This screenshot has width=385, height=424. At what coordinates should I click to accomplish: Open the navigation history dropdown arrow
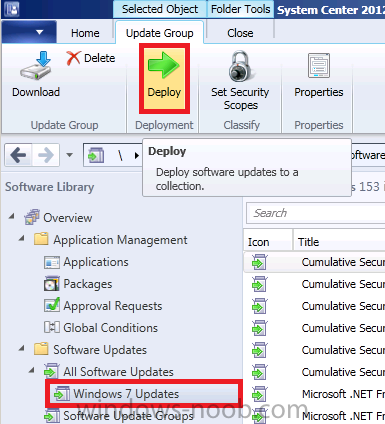click(69, 155)
